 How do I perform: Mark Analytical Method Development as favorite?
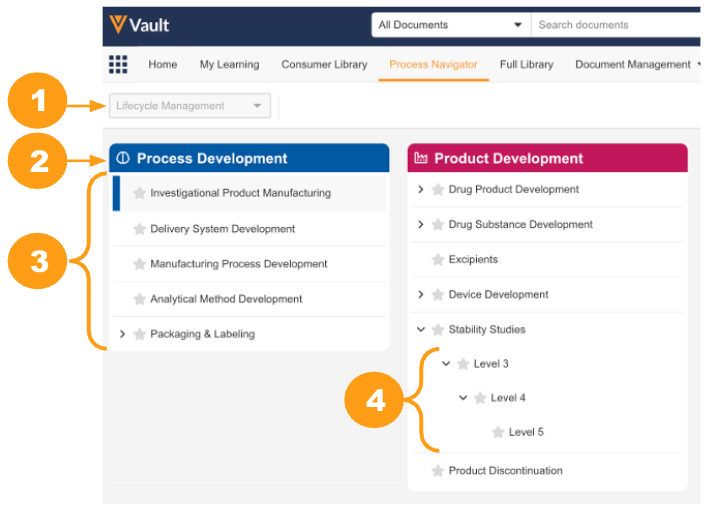click(140, 299)
